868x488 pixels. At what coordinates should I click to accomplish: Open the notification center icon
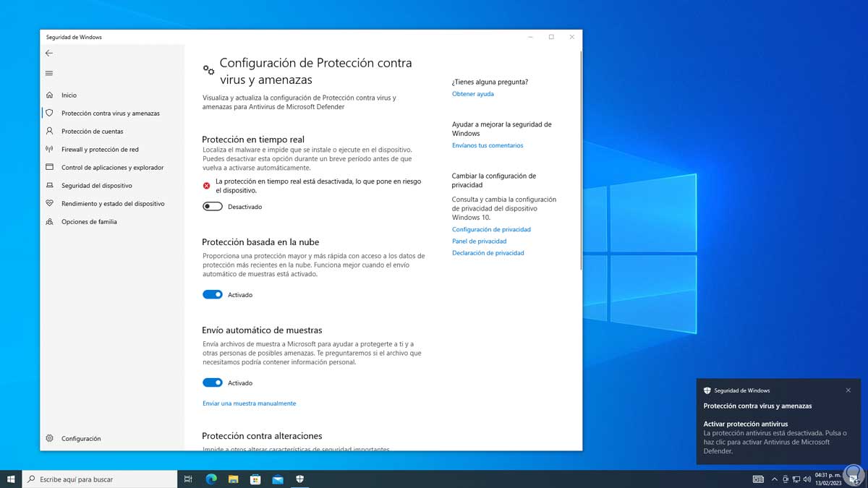pyautogui.click(x=854, y=479)
